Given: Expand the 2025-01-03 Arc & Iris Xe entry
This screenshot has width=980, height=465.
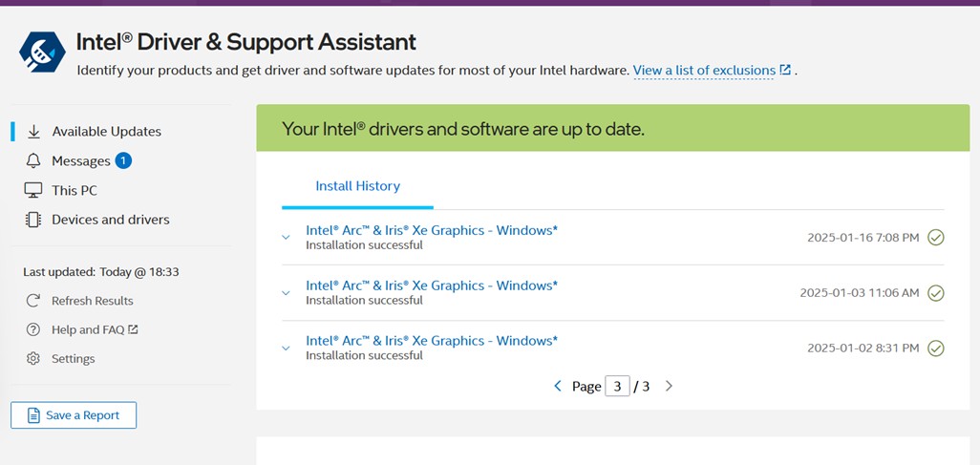Looking at the screenshot, I should tap(286, 293).
